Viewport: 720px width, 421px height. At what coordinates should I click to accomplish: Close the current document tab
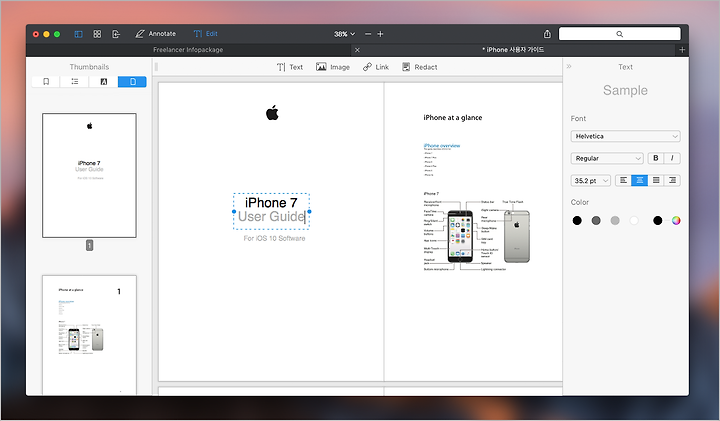pos(357,50)
